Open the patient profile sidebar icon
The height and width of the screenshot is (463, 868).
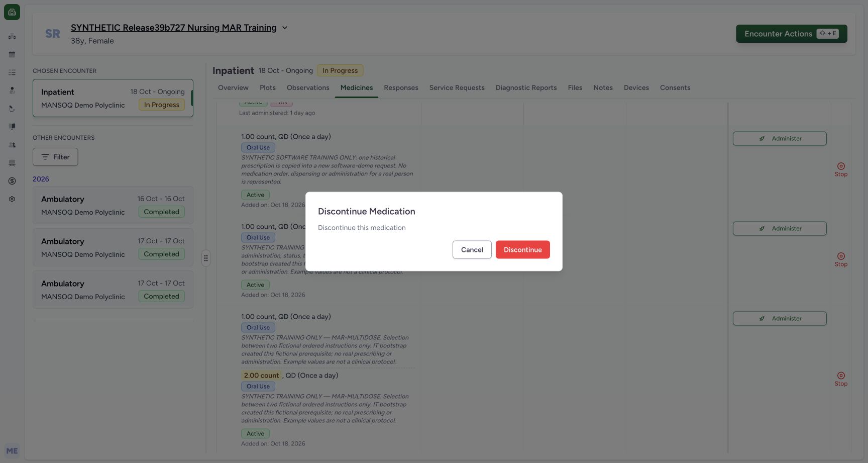point(12,90)
